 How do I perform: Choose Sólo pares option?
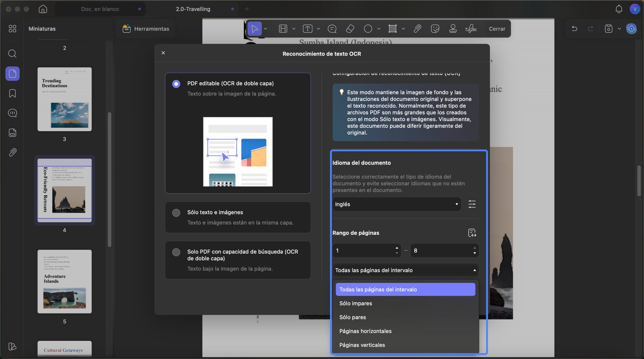tap(406, 317)
